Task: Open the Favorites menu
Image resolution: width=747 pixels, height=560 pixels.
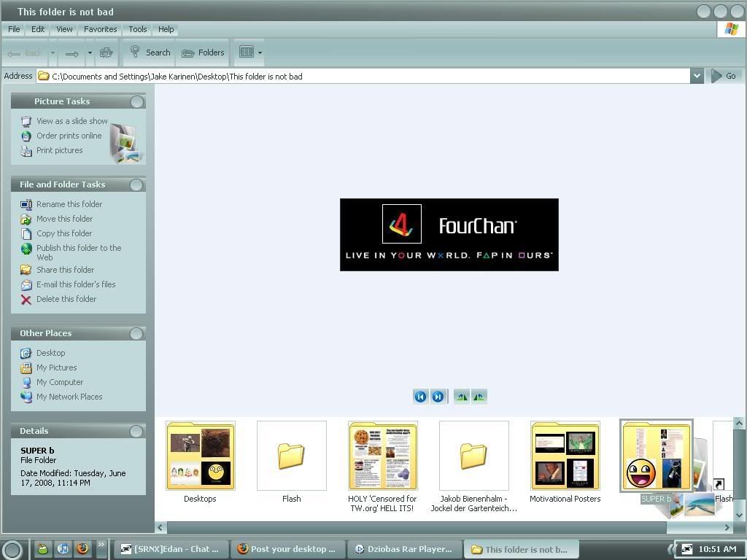Action: [100, 29]
